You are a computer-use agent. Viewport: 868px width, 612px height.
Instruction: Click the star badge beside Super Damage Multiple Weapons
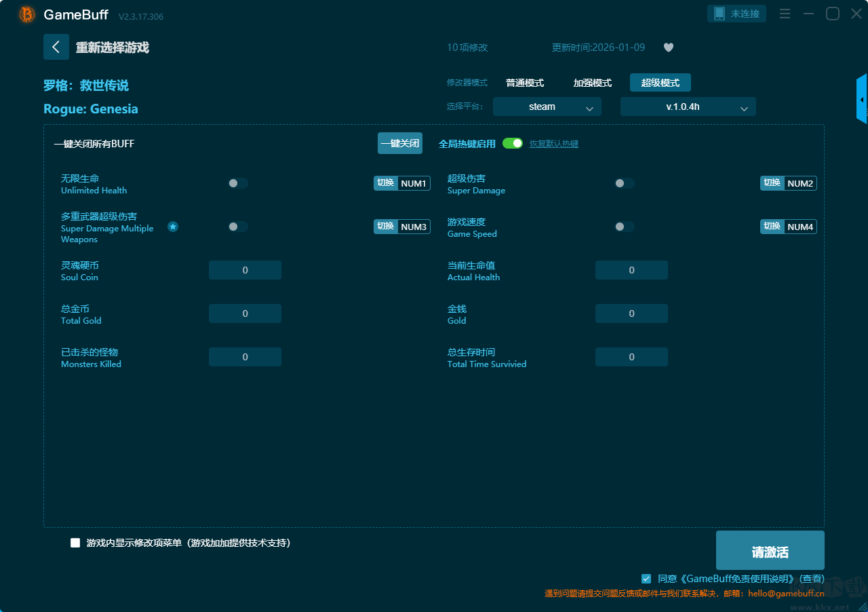click(173, 227)
